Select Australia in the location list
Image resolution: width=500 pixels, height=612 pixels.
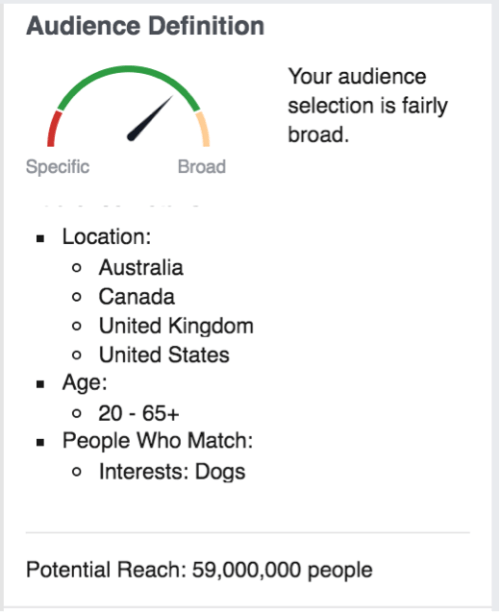click(x=141, y=267)
